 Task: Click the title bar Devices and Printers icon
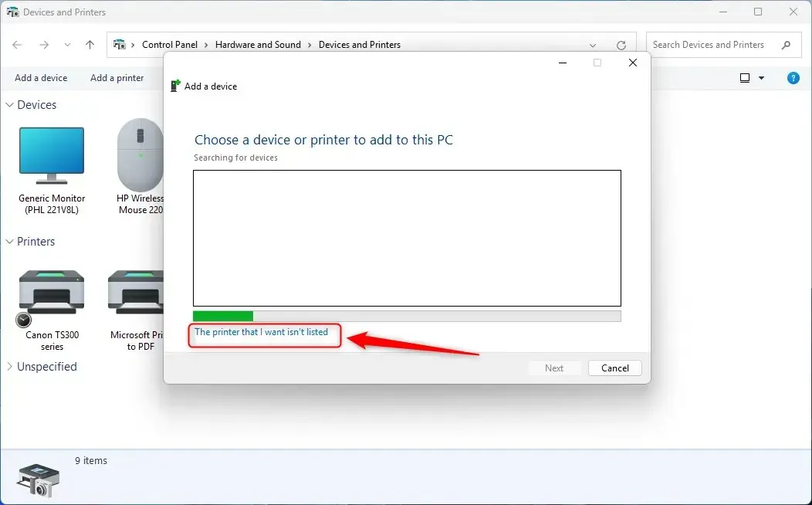13,12
